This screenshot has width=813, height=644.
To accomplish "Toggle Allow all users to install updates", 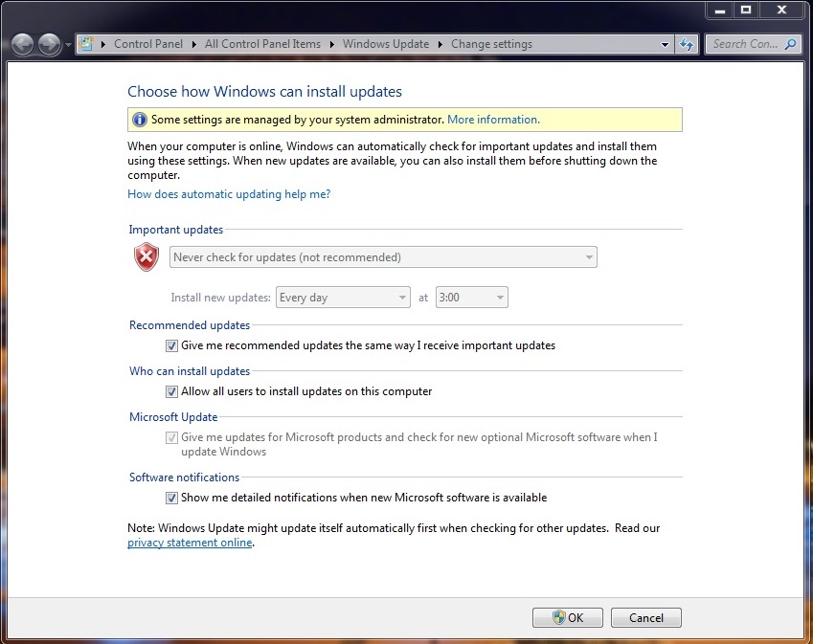I will click(x=171, y=391).
